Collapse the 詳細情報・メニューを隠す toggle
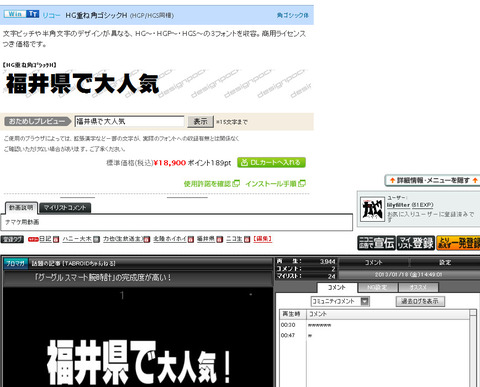The height and width of the screenshot is (387, 480). click(x=432, y=180)
